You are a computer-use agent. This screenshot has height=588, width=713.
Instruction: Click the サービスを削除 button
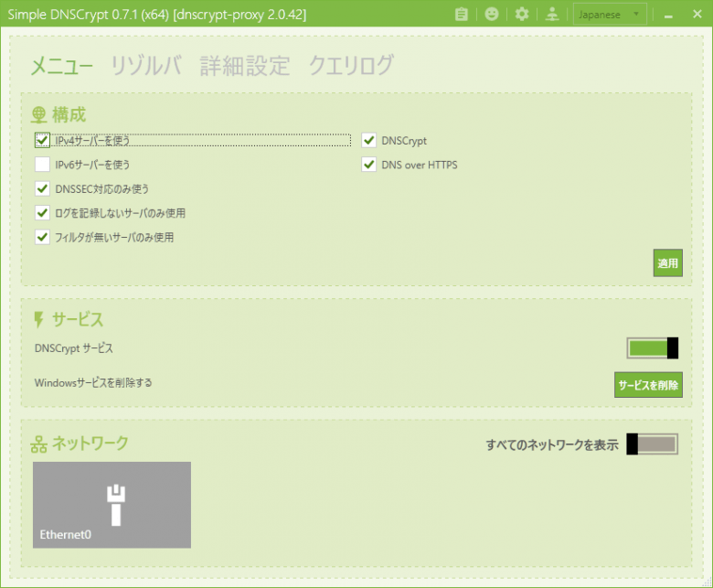648,385
